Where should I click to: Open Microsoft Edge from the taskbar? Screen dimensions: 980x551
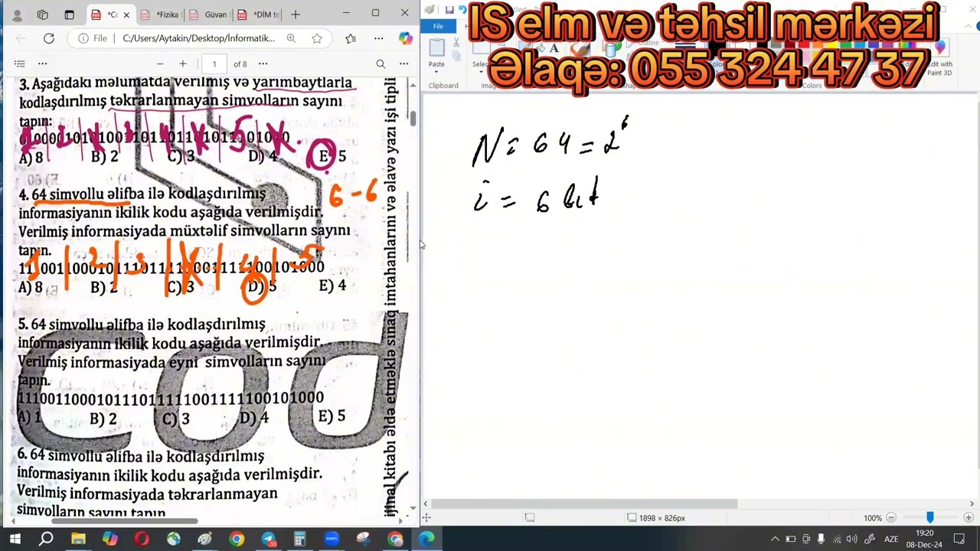coord(426,540)
